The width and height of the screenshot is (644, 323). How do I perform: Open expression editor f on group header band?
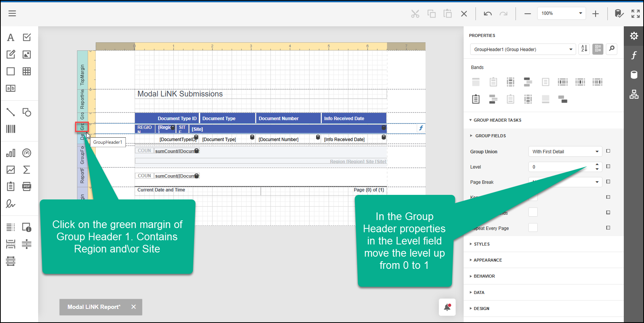pos(421,128)
